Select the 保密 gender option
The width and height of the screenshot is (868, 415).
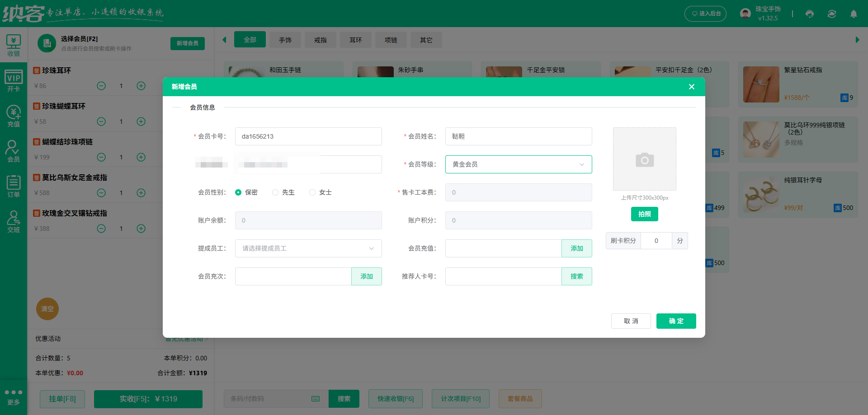tap(239, 192)
